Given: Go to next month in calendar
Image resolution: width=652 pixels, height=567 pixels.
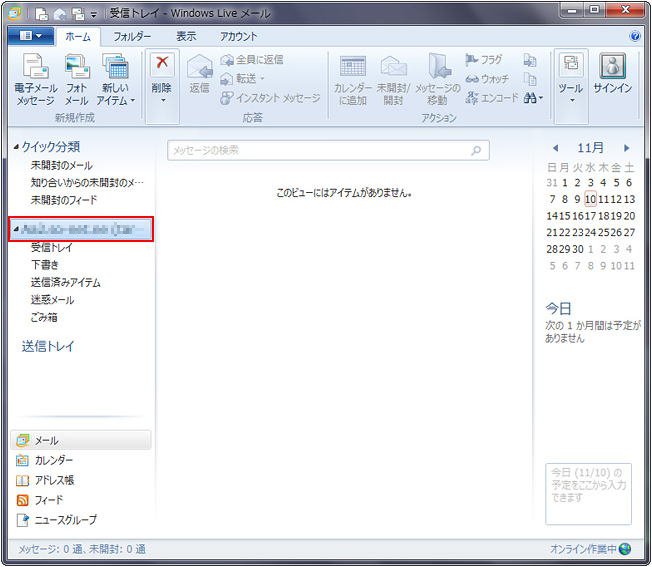Looking at the screenshot, I should (x=626, y=148).
